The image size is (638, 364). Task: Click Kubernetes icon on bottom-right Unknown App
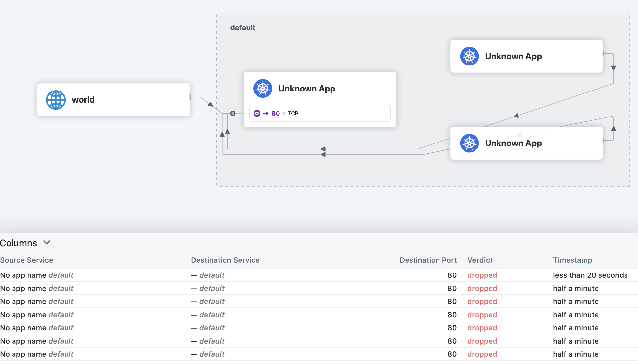[469, 143]
